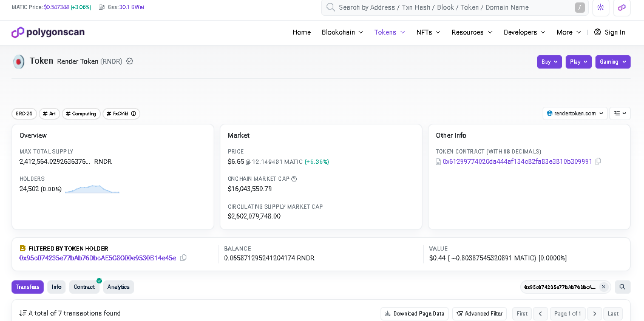The height and width of the screenshot is (321, 644).
Task: Open the Resources dropdown menu
Action: coord(472,32)
